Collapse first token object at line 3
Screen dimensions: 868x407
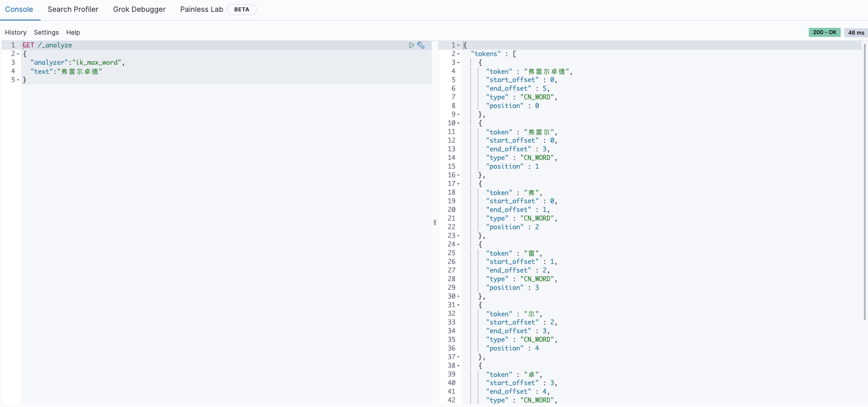(459, 62)
